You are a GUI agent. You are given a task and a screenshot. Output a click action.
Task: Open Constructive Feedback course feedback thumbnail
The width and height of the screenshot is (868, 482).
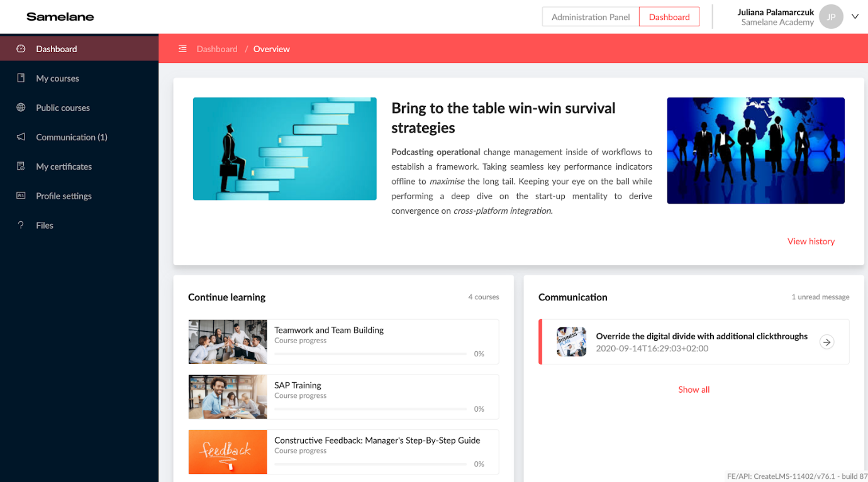pos(228,452)
